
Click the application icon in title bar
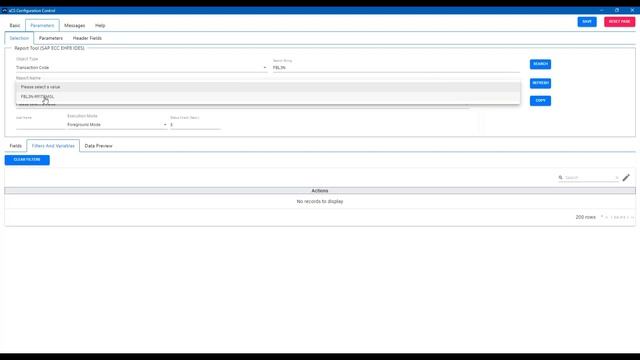[x=4, y=10]
